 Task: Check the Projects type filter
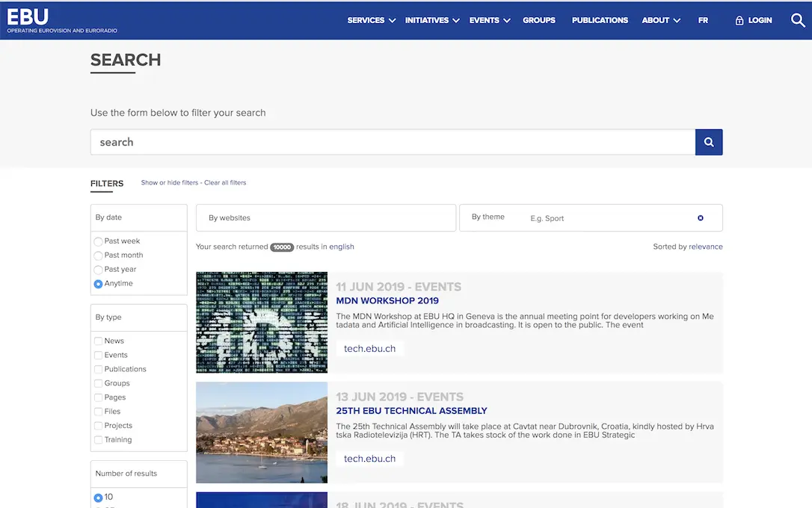tap(98, 426)
